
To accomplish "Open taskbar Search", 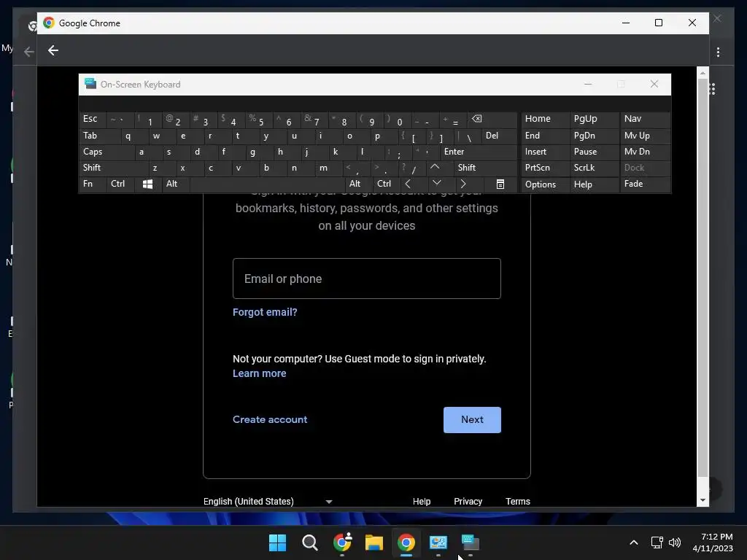I will (309, 542).
